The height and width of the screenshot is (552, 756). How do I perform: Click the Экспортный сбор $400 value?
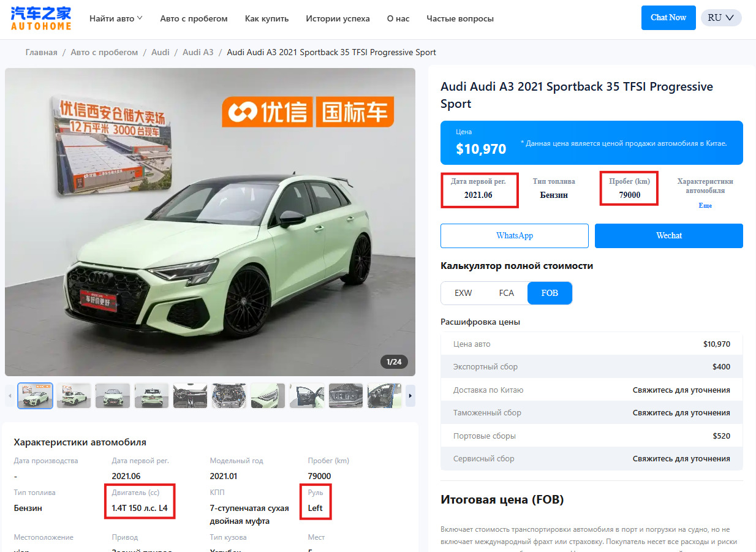721,367
